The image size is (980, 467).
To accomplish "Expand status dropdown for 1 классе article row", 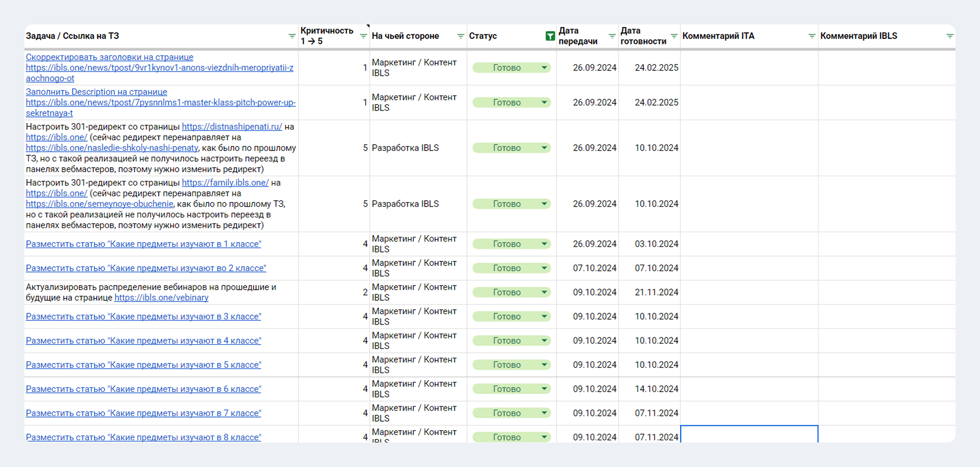I will click(x=544, y=244).
